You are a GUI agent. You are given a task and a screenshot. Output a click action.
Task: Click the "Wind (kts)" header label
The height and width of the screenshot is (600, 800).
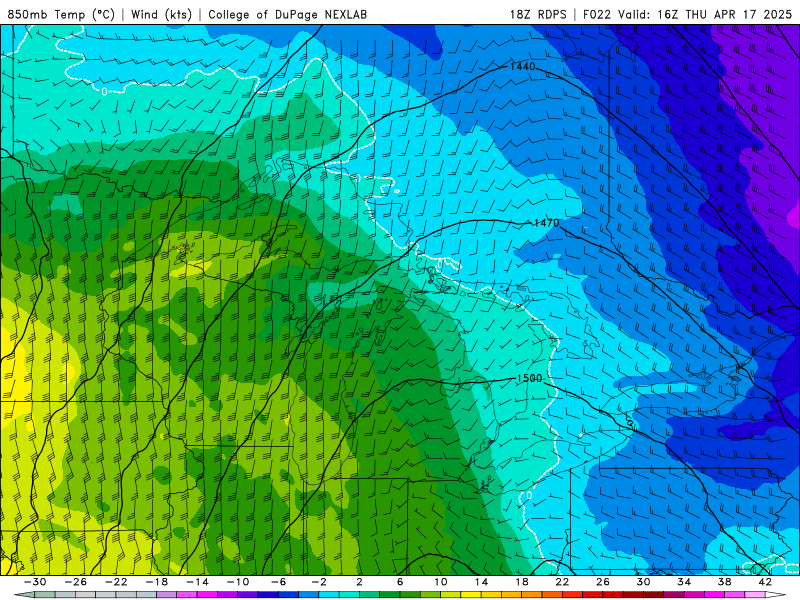[x=161, y=14]
